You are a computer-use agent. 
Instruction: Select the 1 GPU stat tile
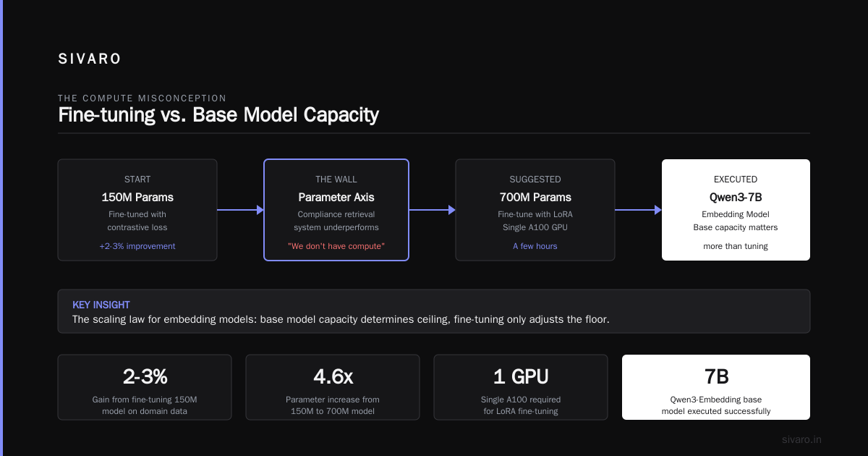(x=521, y=387)
